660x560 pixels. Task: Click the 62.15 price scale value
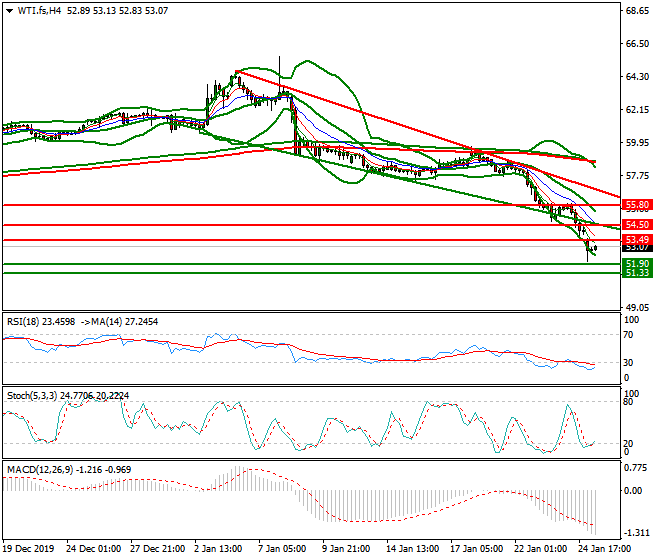[637, 110]
